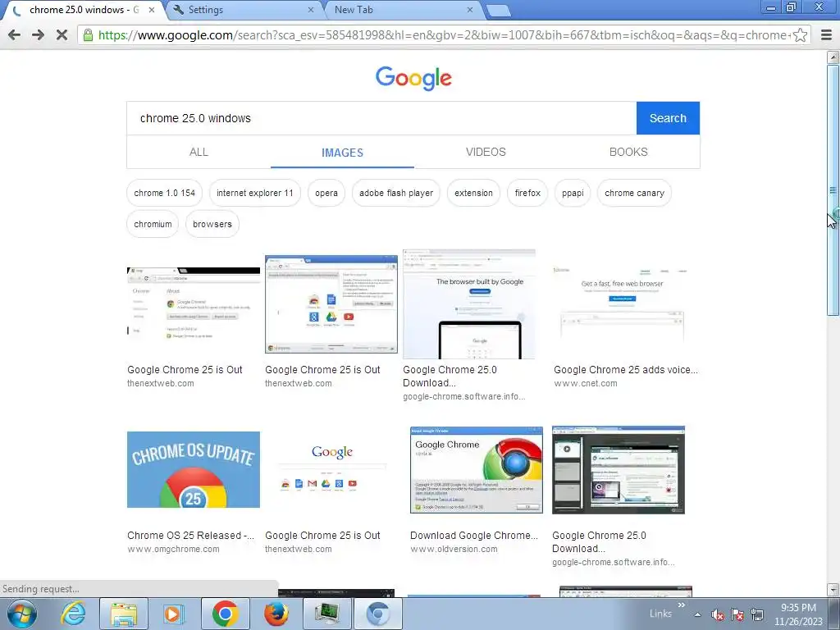
Task: Close the 'chrome 25.0 windows' tab
Action: (x=152, y=10)
